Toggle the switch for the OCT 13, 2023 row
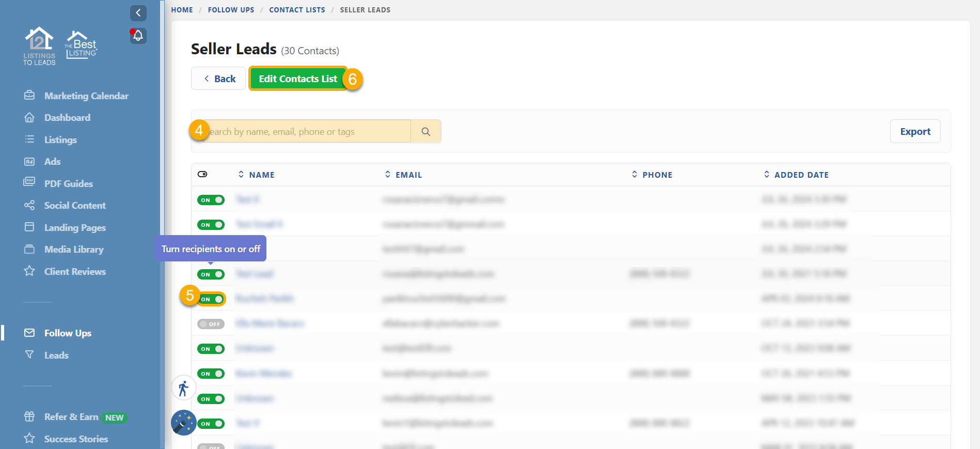 point(211,349)
